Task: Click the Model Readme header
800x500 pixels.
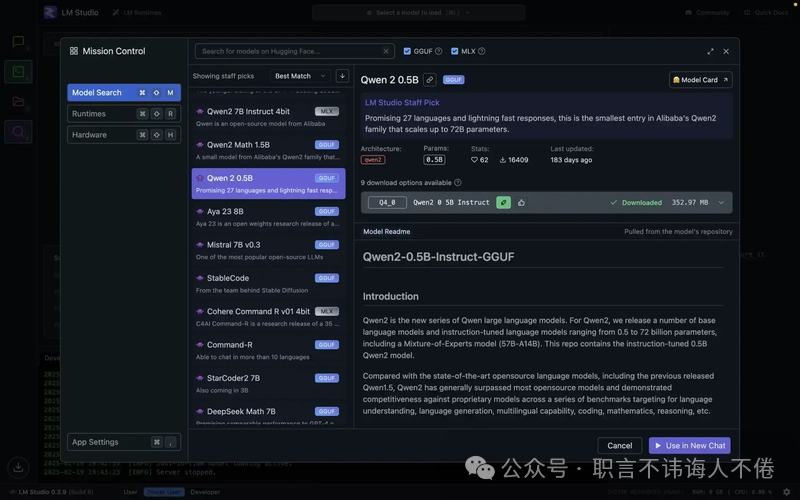Action: tap(387, 232)
